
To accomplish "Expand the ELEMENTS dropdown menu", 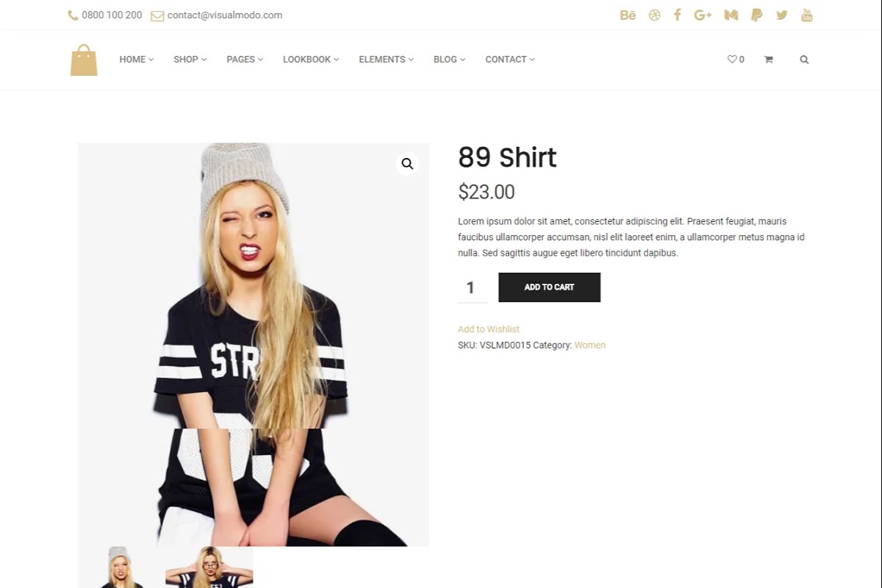I will [387, 60].
